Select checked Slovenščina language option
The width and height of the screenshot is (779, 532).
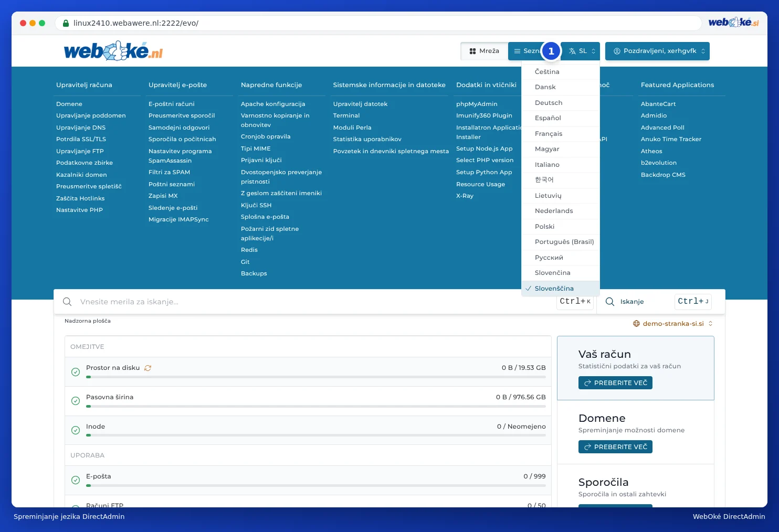(560, 289)
